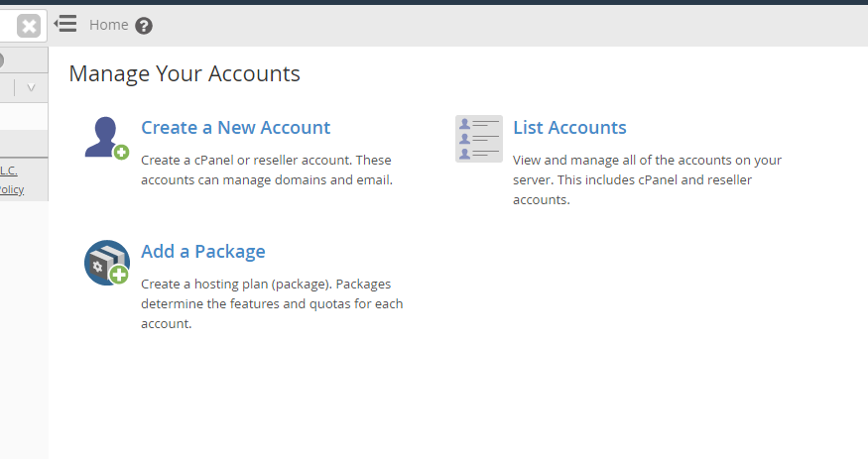The width and height of the screenshot is (868, 459).
Task: Open help via the question mark icon
Action: 144,26
